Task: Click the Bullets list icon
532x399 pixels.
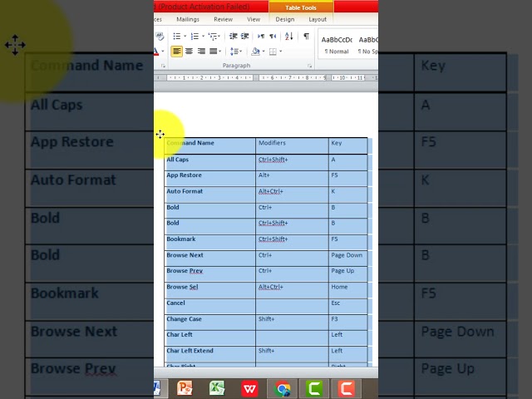Action: point(177,36)
